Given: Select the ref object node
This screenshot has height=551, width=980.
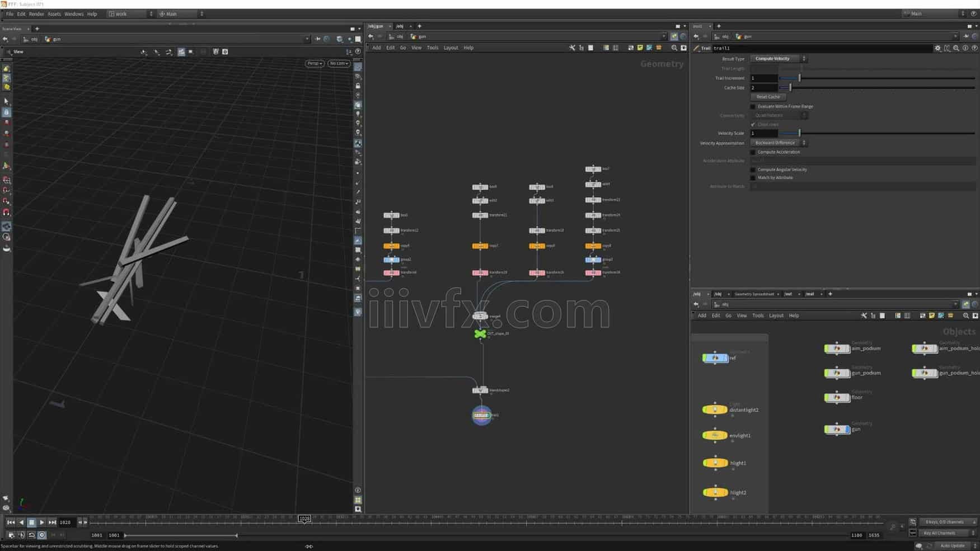Looking at the screenshot, I should click(714, 358).
